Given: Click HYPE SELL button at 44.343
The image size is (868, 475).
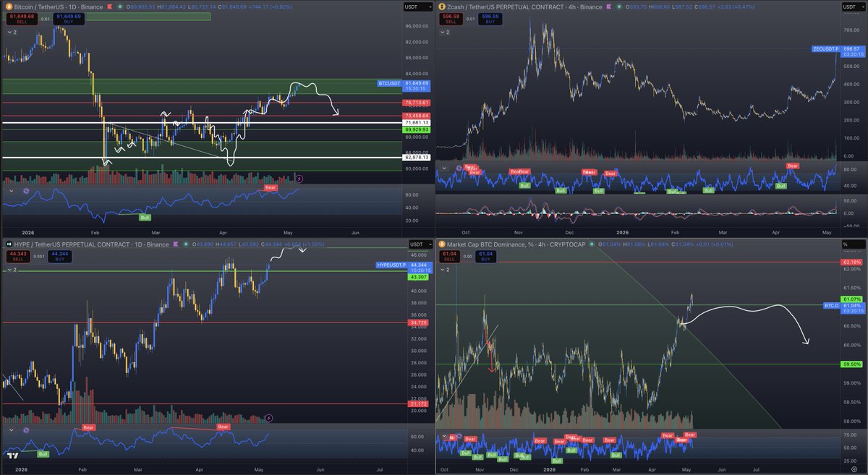Looking at the screenshot, I should [x=17, y=256].
